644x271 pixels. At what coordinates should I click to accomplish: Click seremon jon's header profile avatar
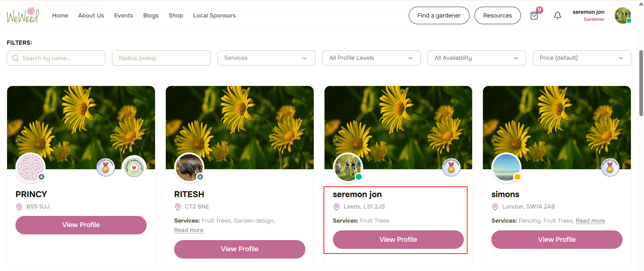coord(623,15)
